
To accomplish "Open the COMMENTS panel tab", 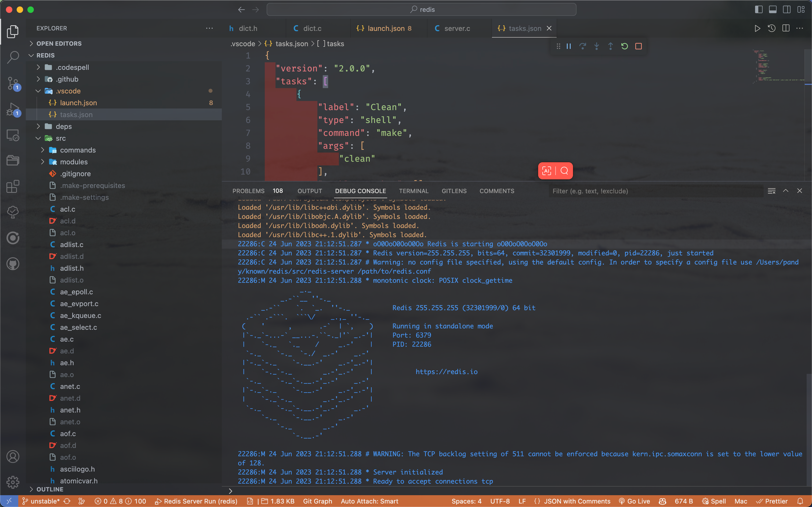I will (497, 191).
